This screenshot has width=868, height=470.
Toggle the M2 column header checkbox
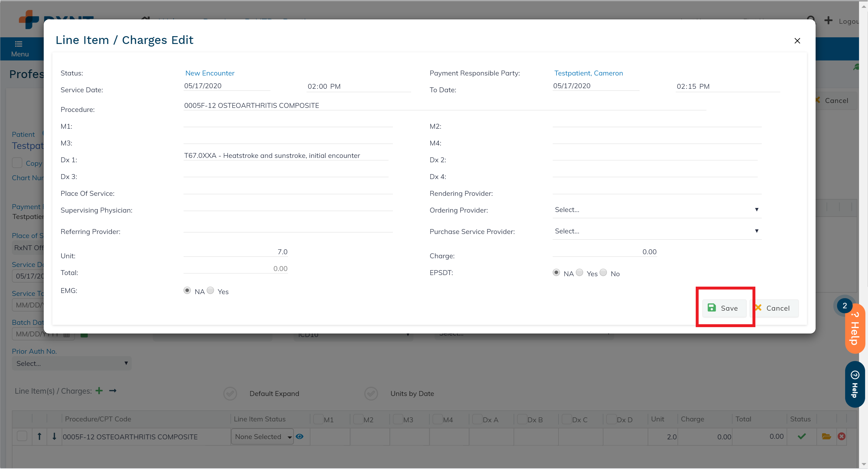tap(358, 419)
